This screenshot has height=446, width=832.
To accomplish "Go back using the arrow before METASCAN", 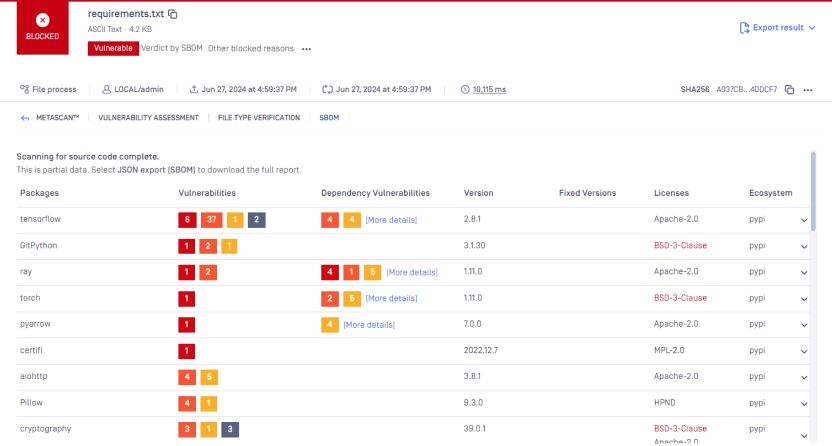I will pos(25,118).
